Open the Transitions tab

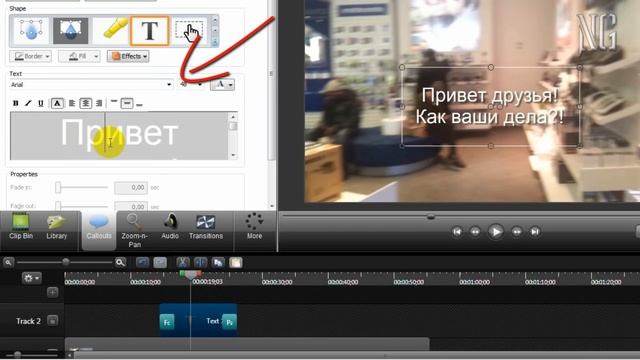(206, 227)
